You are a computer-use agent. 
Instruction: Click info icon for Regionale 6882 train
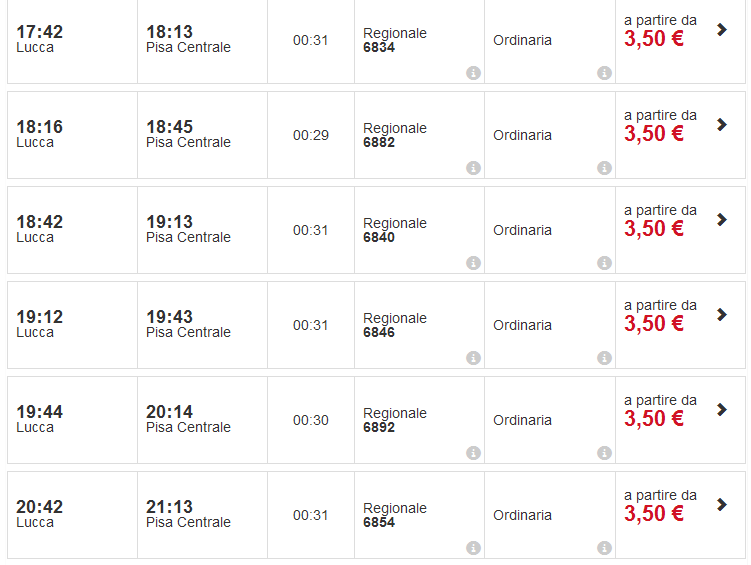tap(473, 168)
